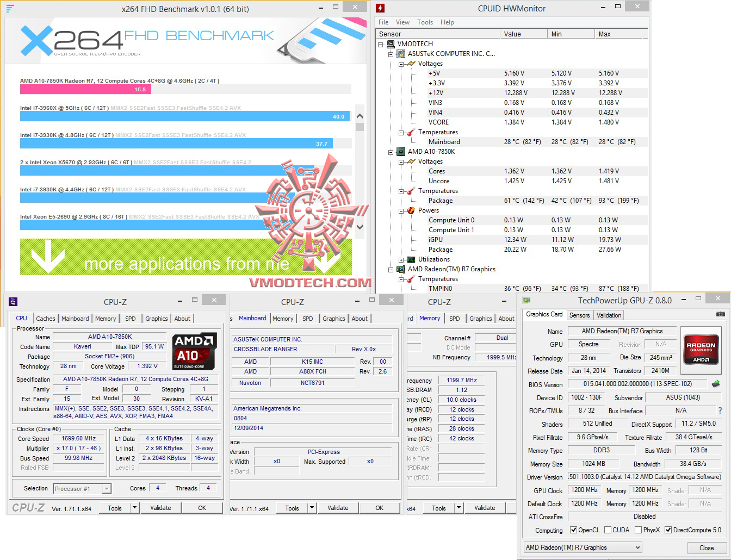Image resolution: width=731 pixels, height=560 pixels.
Task: Save the BIOS using the green chip icon
Action: tap(716, 384)
